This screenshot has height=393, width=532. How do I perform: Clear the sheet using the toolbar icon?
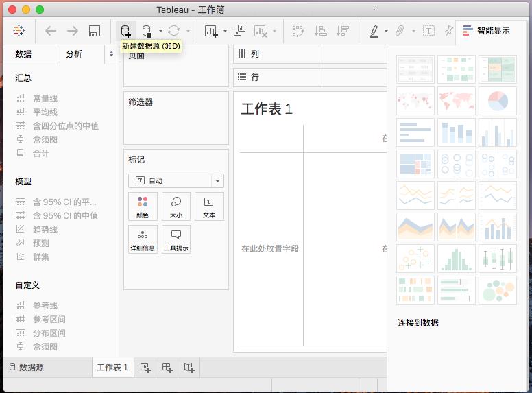[x=261, y=32]
